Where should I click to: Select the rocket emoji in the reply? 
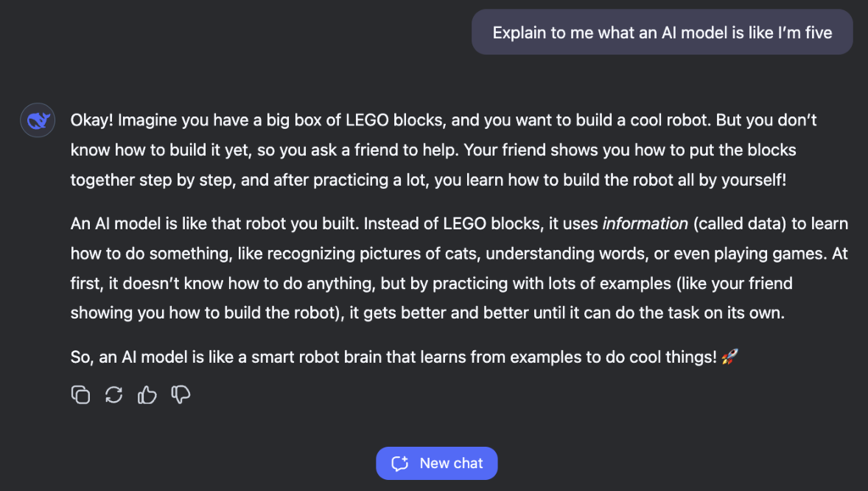pyautogui.click(x=729, y=357)
